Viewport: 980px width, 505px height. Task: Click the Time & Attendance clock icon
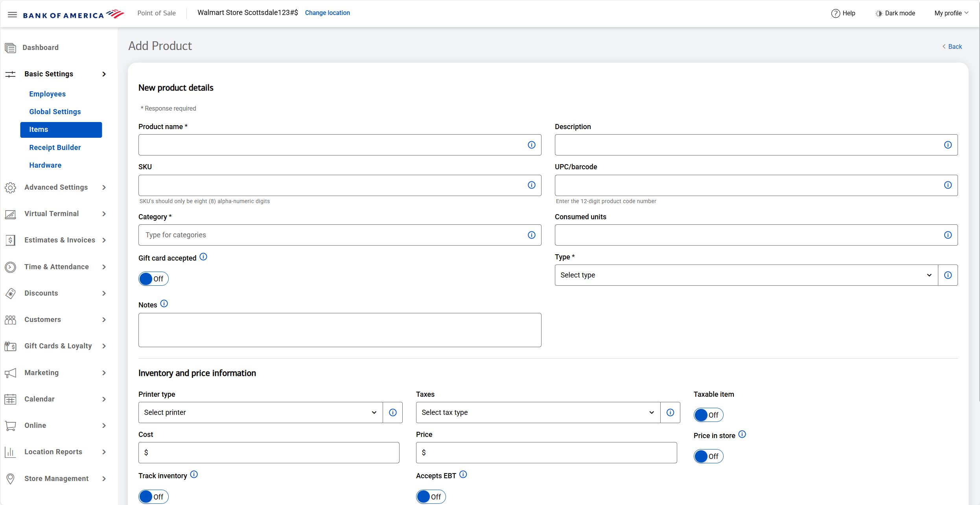click(x=11, y=267)
